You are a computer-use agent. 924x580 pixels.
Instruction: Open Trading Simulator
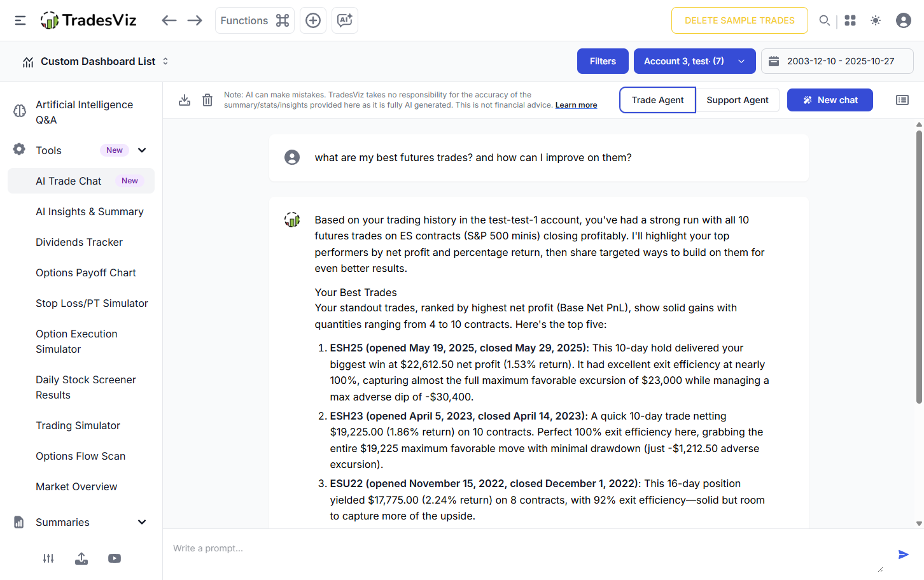click(x=78, y=425)
